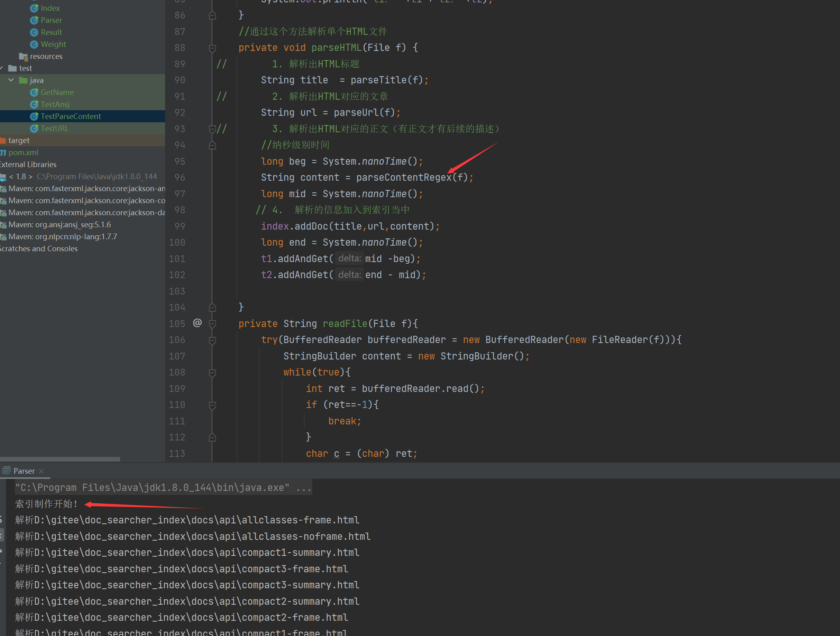Click t1.addAndGet on line 101
The height and width of the screenshot is (636, 840).
tap(295, 259)
